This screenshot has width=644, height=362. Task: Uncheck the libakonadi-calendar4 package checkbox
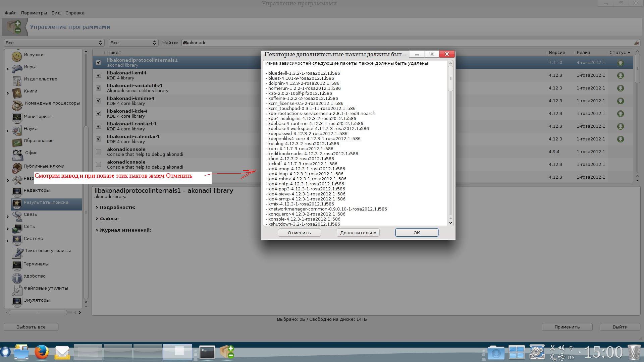click(x=98, y=139)
